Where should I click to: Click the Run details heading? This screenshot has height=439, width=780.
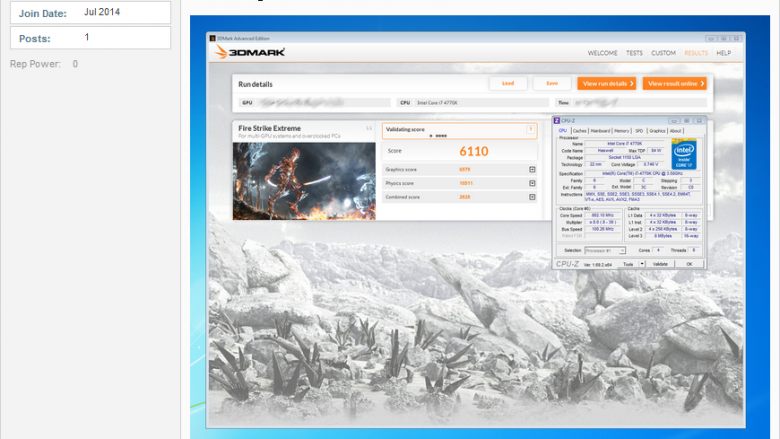click(x=255, y=84)
